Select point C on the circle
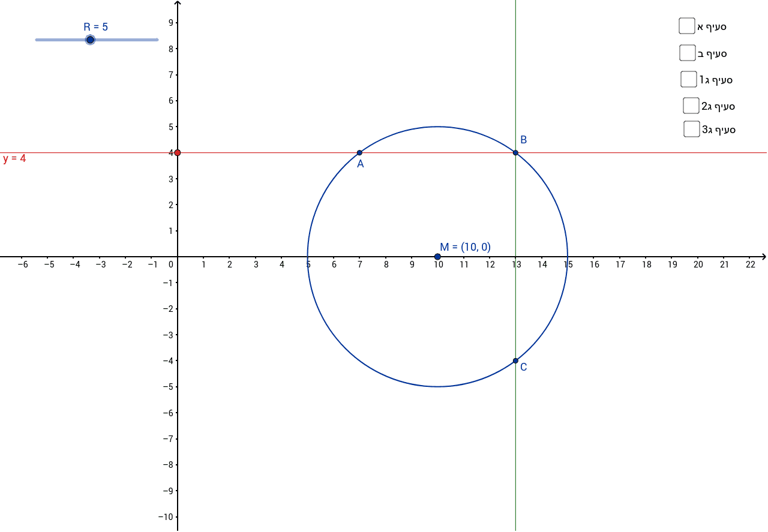The image size is (768, 532). tap(515, 360)
